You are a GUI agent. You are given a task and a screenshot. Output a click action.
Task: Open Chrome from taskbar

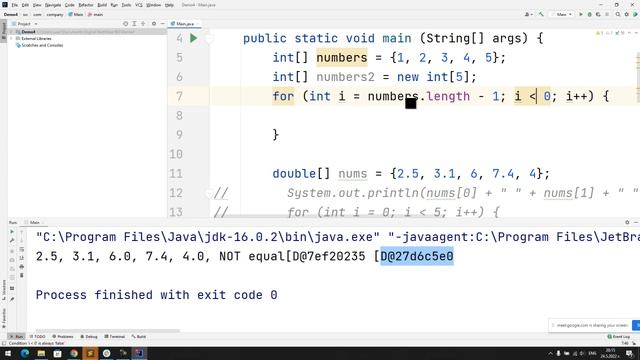click(x=74, y=353)
